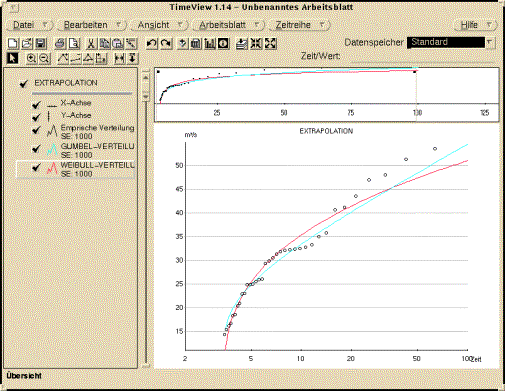The height and width of the screenshot is (391, 505).
Task: Show information with the black info icon
Action: point(223,44)
